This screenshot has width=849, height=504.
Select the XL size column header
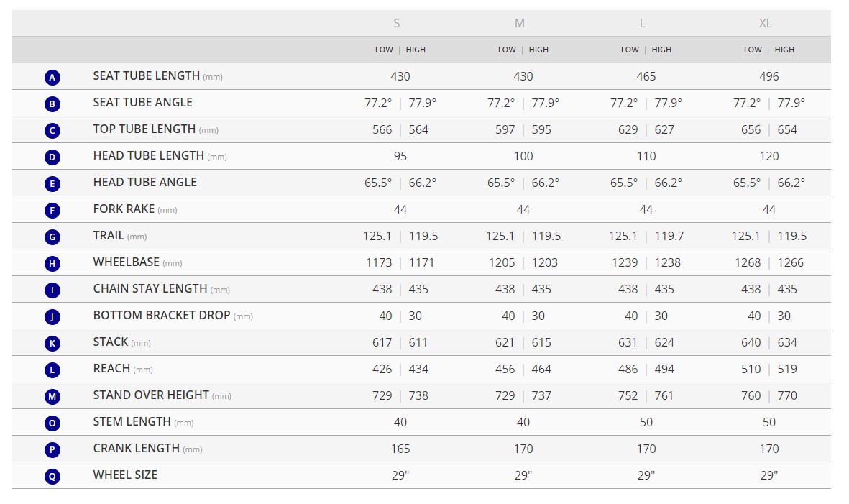tap(766, 23)
